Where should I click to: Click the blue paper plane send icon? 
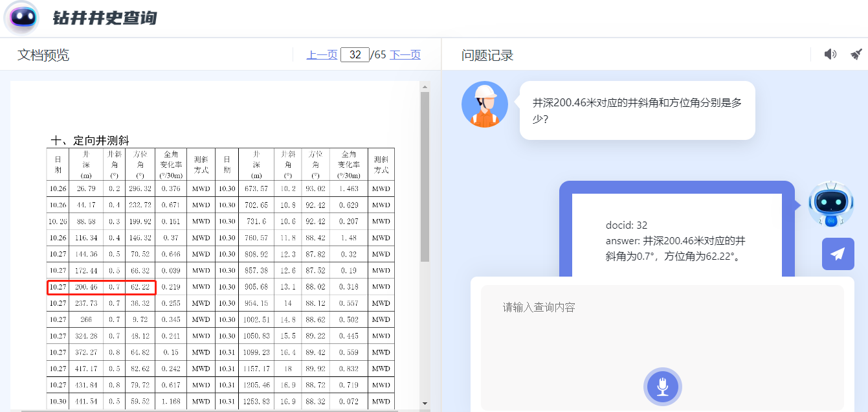click(x=838, y=254)
